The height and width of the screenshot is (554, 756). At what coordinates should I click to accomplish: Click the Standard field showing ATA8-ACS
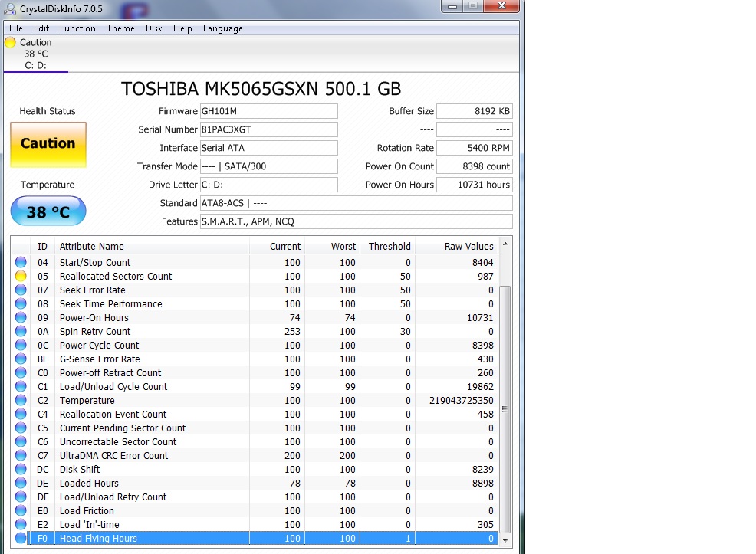click(x=357, y=203)
